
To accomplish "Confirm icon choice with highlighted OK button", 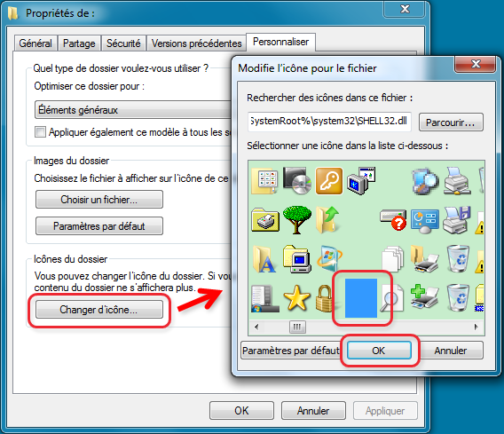I will pos(379,351).
